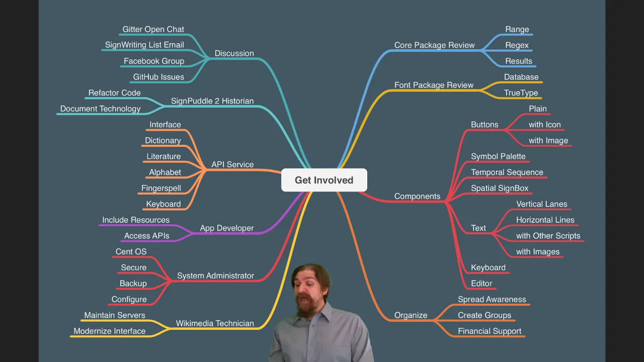Image resolution: width=644 pixels, height=362 pixels.
Task: Click the Text sub-branch node
Action: 478,228
